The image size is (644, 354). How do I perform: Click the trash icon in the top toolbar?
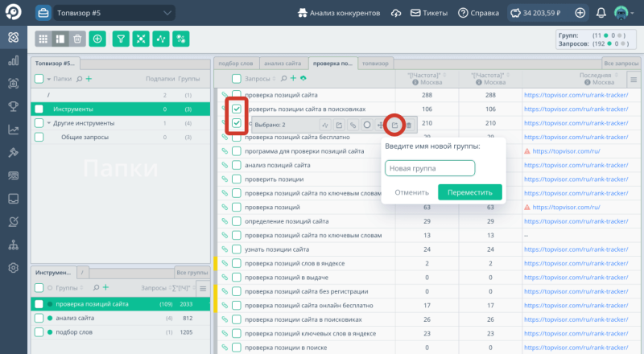coord(77,39)
